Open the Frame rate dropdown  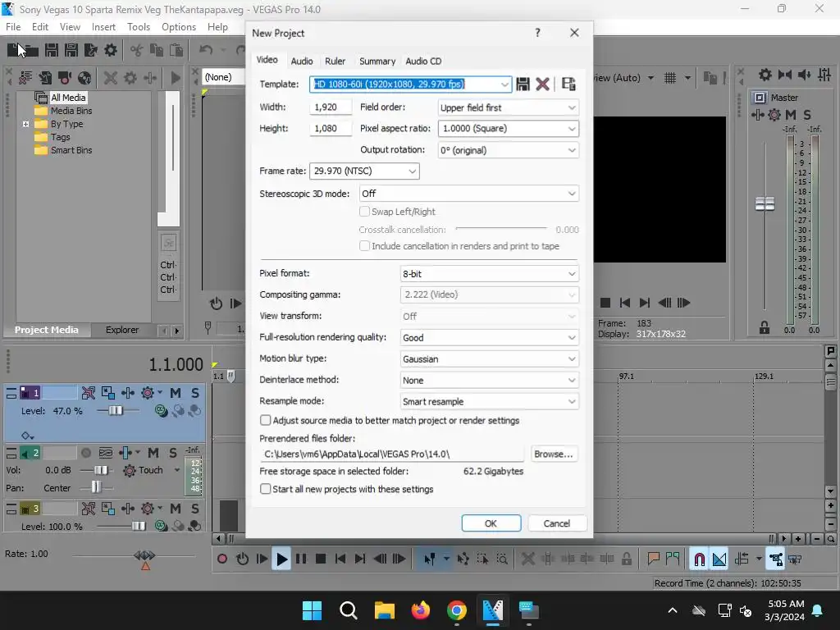364,171
